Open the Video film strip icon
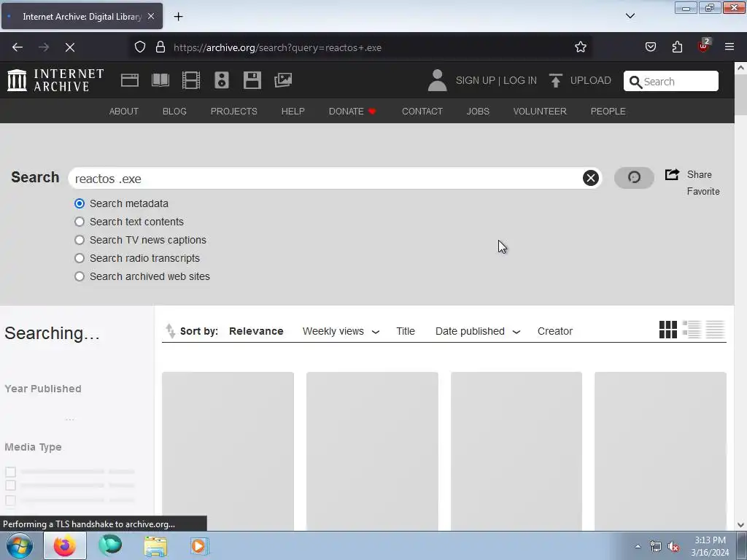This screenshot has width=747, height=560. tap(191, 80)
